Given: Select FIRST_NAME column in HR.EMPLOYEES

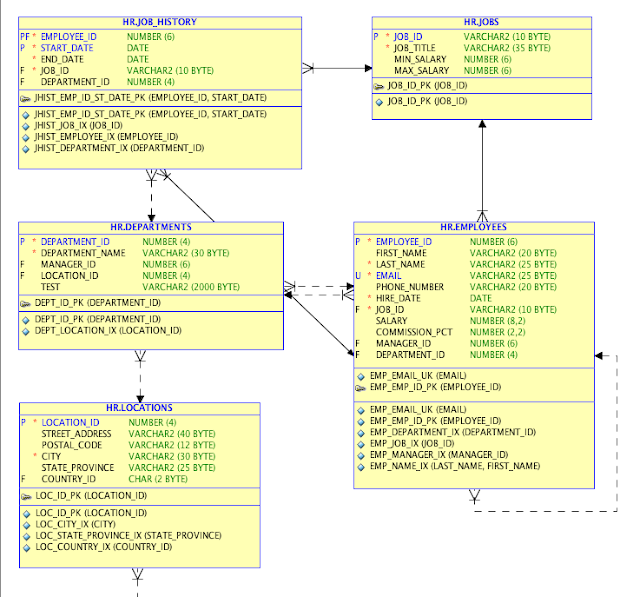Looking at the screenshot, I should (x=401, y=253).
